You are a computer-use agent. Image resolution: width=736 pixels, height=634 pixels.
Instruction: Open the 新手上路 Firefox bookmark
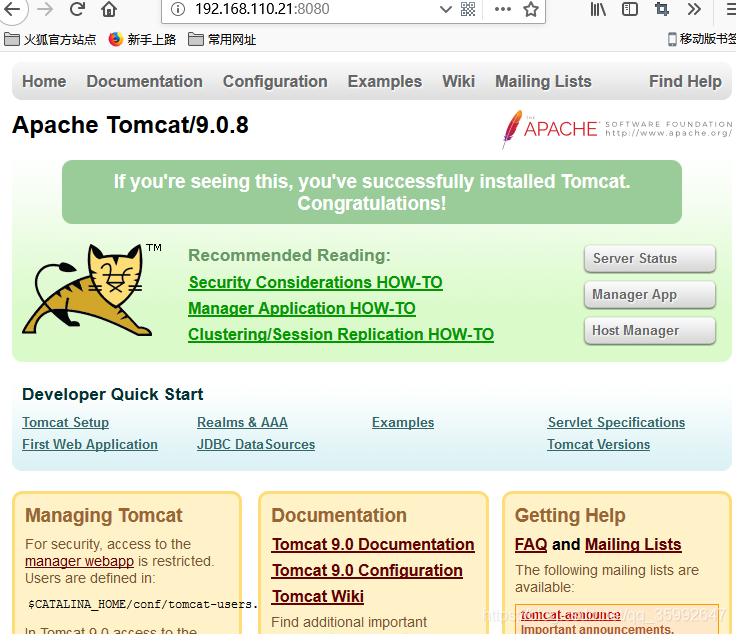point(142,39)
